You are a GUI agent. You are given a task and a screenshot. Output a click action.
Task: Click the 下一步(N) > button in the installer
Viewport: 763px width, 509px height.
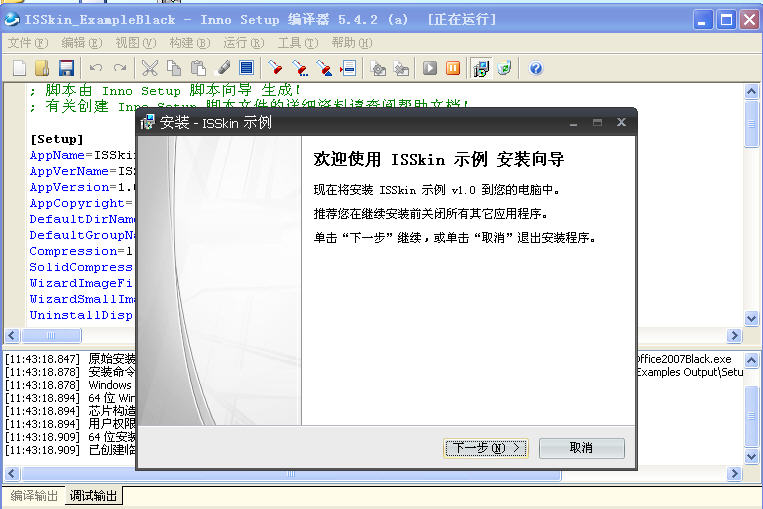click(x=486, y=448)
